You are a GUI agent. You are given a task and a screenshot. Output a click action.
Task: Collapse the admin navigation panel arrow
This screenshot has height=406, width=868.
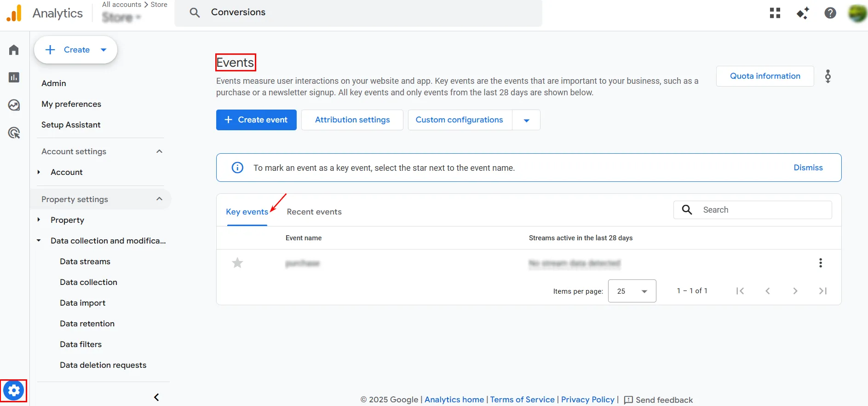pos(156,397)
